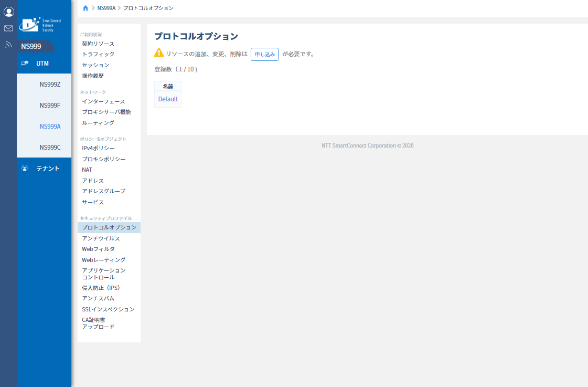Viewport: 588px width, 387px height.
Task: Select device NS999A
Action: pyautogui.click(x=50, y=127)
